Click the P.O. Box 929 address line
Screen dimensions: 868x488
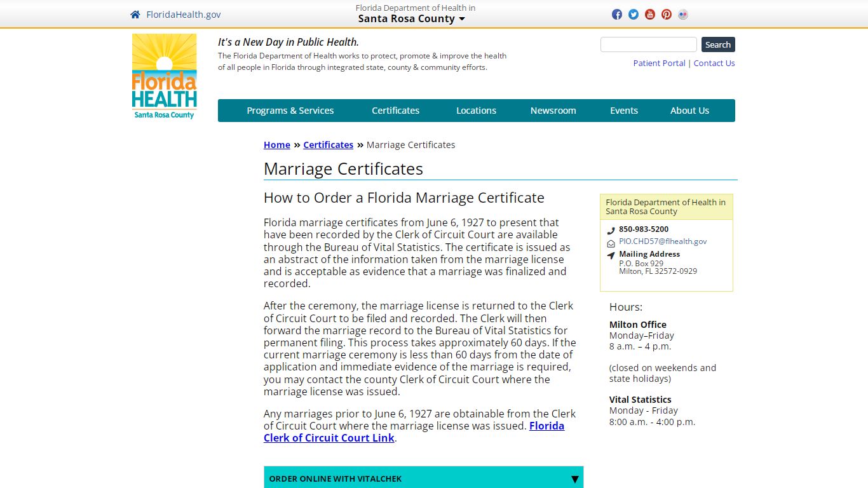(x=641, y=263)
